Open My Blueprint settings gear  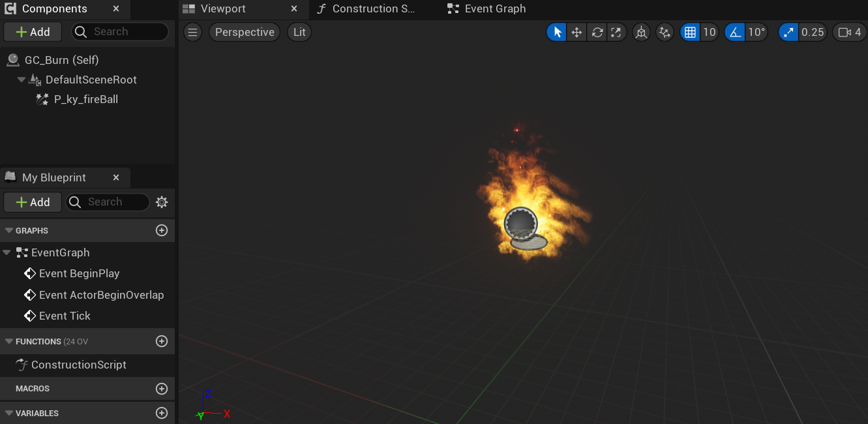click(x=162, y=202)
